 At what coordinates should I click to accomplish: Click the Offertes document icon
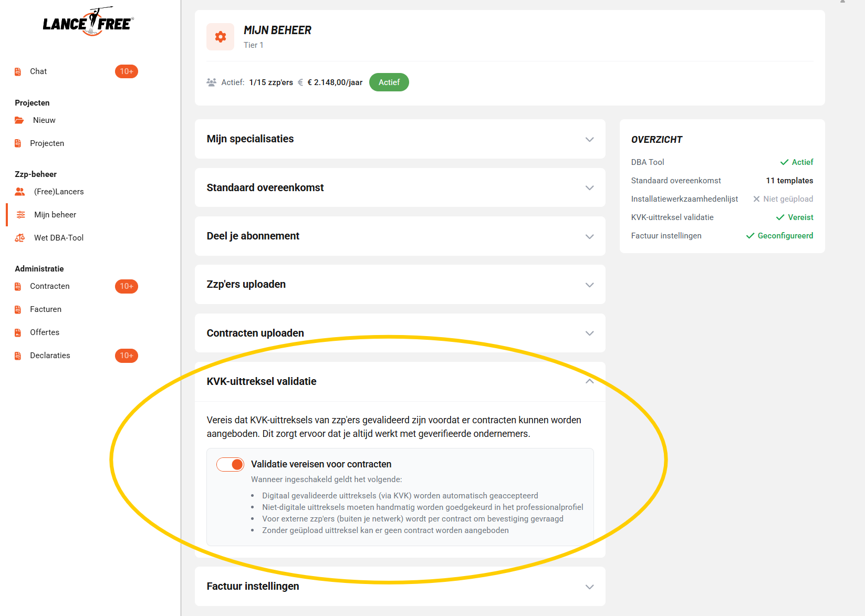point(18,332)
